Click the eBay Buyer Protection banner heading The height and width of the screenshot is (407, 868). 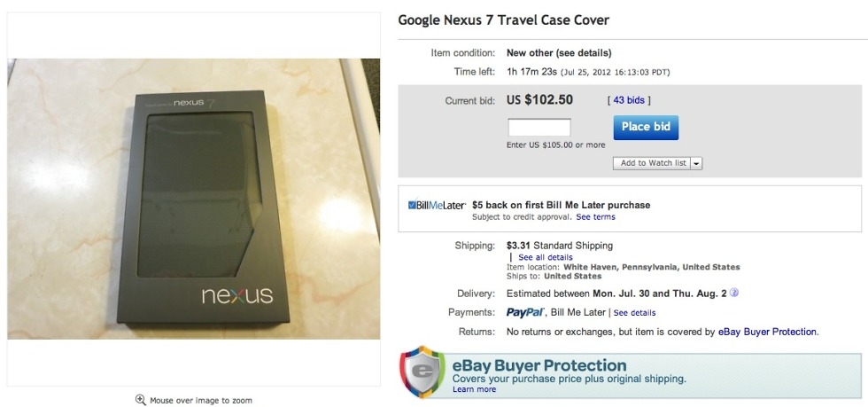point(539,365)
